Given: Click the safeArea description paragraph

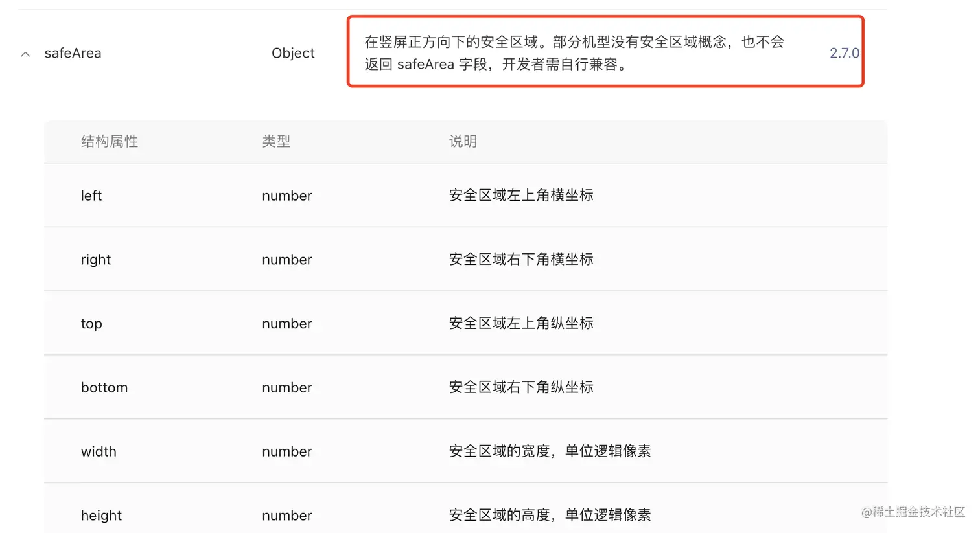Looking at the screenshot, I should (x=574, y=53).
